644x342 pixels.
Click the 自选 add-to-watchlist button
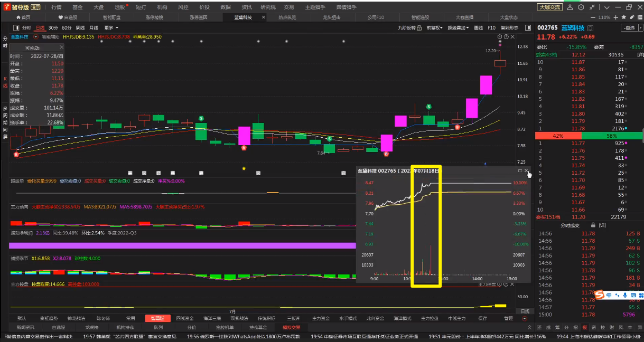(x=629, y=27)
